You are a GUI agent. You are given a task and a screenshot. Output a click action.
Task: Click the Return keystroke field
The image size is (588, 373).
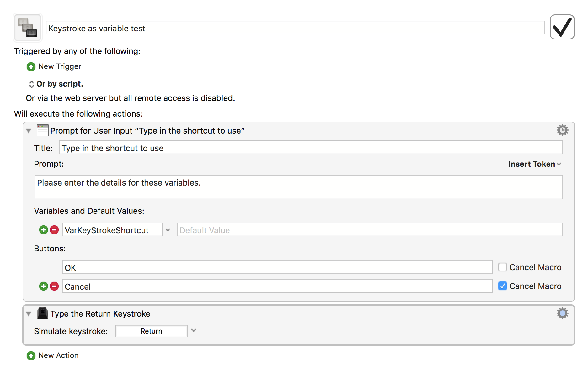pos(152,331)
